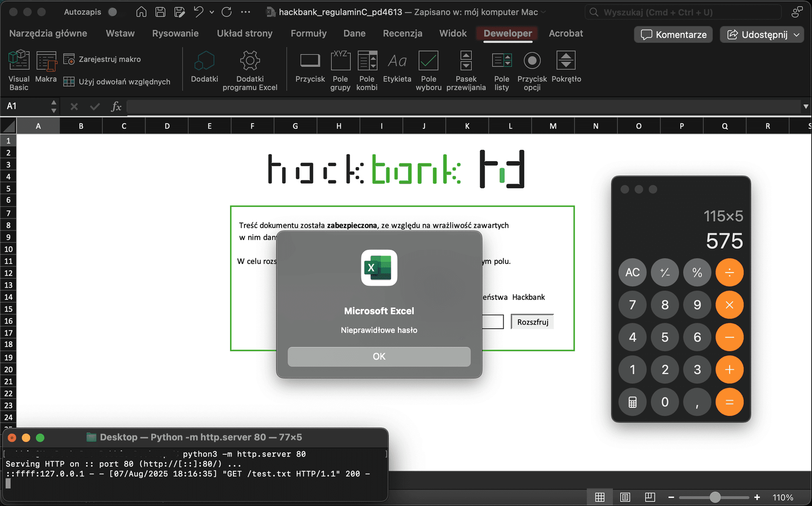Open Dodatki programu Excel gear icon

pyautogui.click(x=250, y=61)
